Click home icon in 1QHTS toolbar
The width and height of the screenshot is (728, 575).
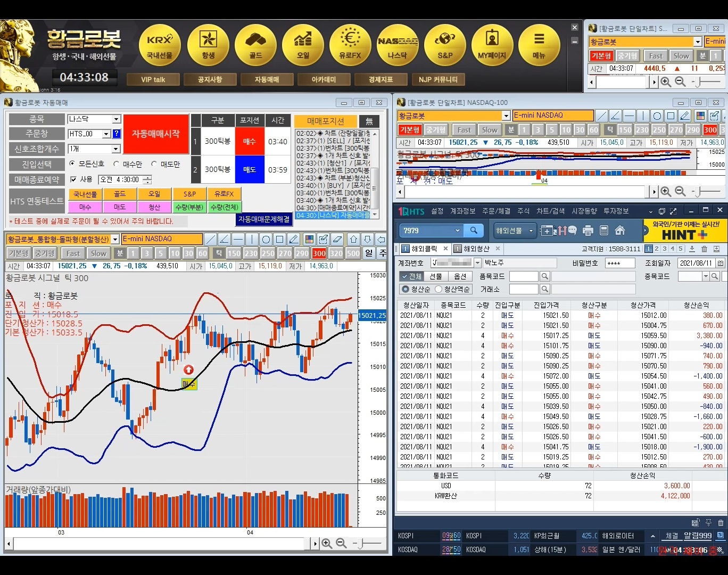620,231
